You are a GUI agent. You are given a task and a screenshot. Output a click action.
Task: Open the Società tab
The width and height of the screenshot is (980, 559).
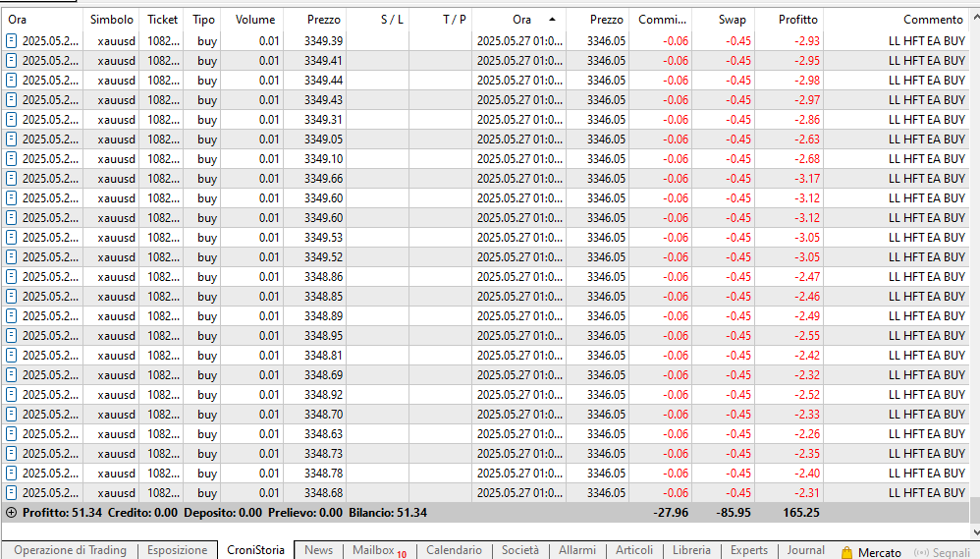coord(520,550)
